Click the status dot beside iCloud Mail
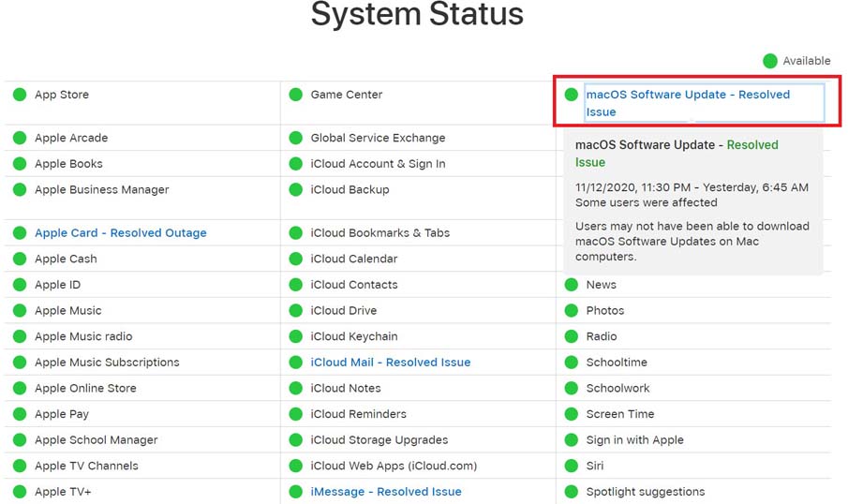This screenshot has width=848, height=504. [x=296, y=363]
